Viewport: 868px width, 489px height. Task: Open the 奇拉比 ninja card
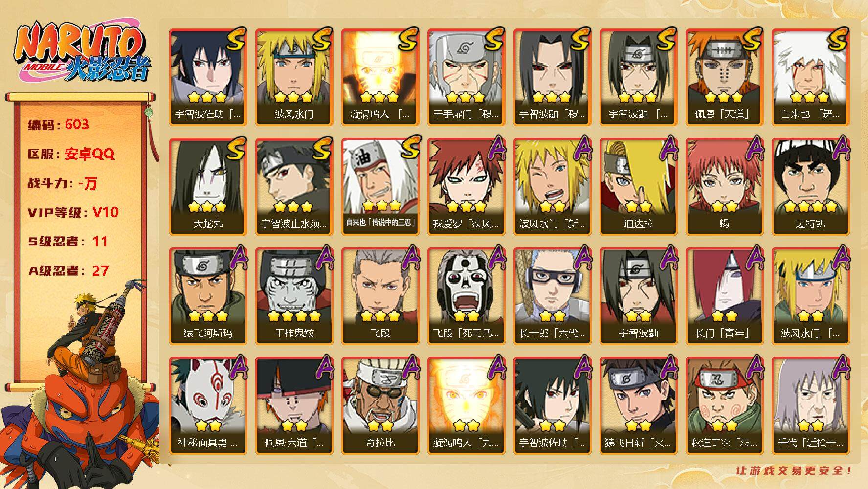coord(380,405)
